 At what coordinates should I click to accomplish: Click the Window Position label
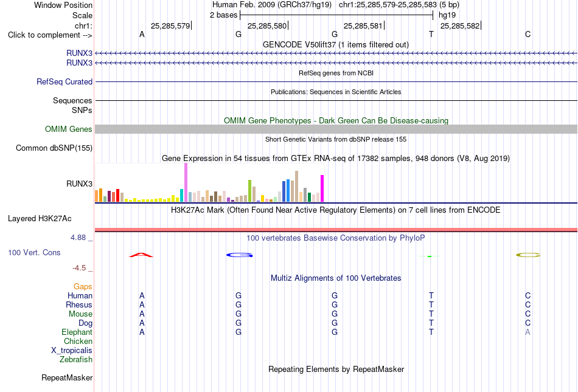[63, 5]
